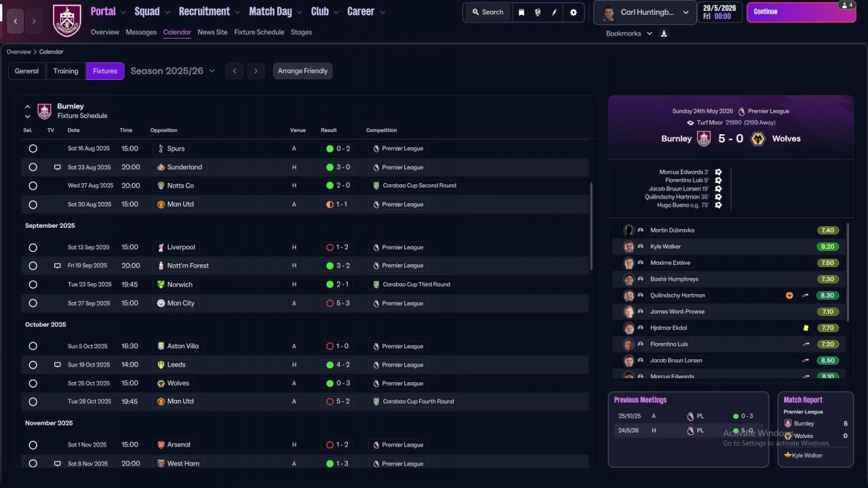Viewport: 868px width, 488px height.
Task: Switch to the Fixtures tab
Action: [105, 71]
